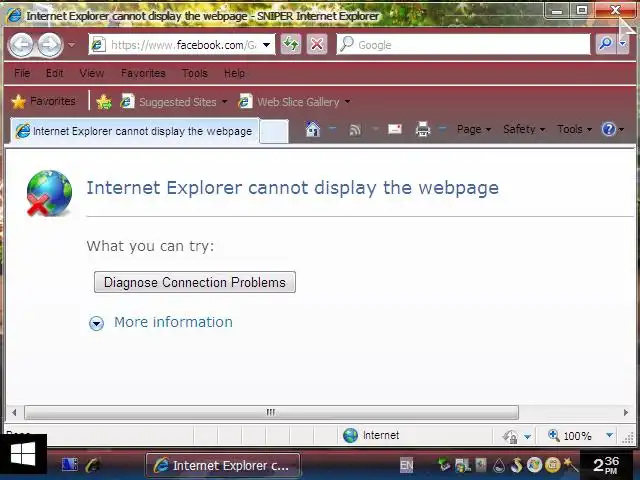640x480 pixels.
Task: Open a new blank tab
Action: tap(274, 131)
